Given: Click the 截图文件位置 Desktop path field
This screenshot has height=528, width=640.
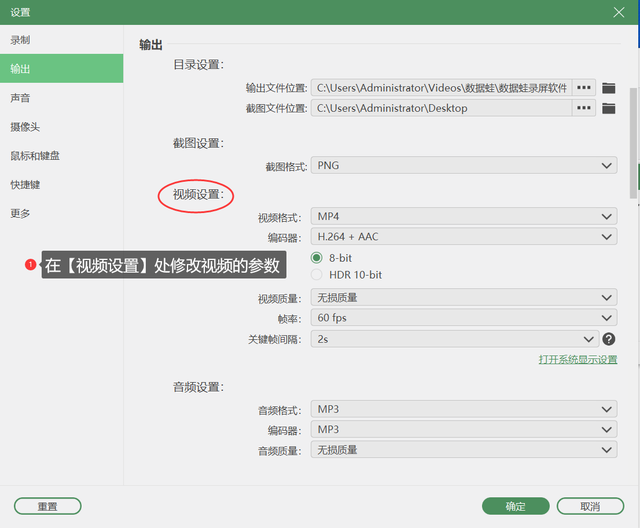Looking at the screenshot, I should click(x=442, y=108).
